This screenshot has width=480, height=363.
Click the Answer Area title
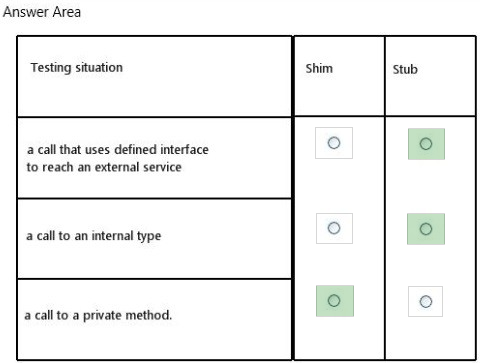[42, 12]
